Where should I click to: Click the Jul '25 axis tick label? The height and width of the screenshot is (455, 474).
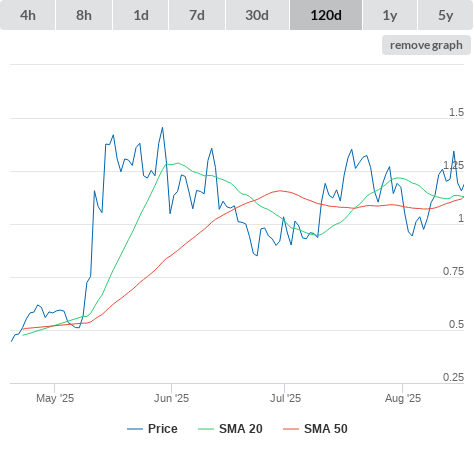click(285, 398)
